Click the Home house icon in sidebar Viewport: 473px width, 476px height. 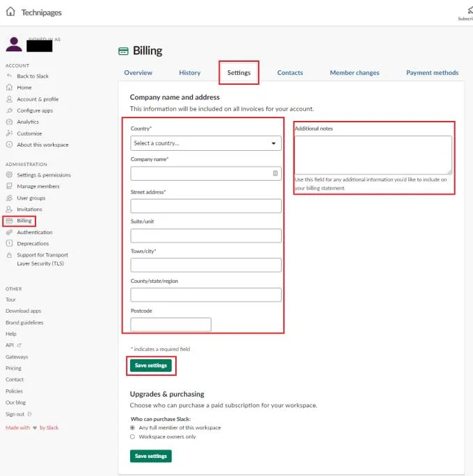coord(10,88)
